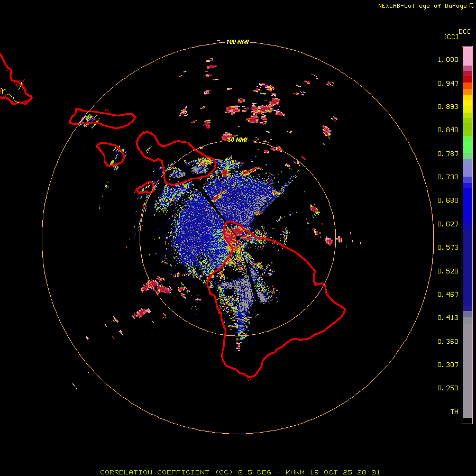Click the [CC] units label
Viewport: 476px width, 476px height.
[x=451, y=36]
